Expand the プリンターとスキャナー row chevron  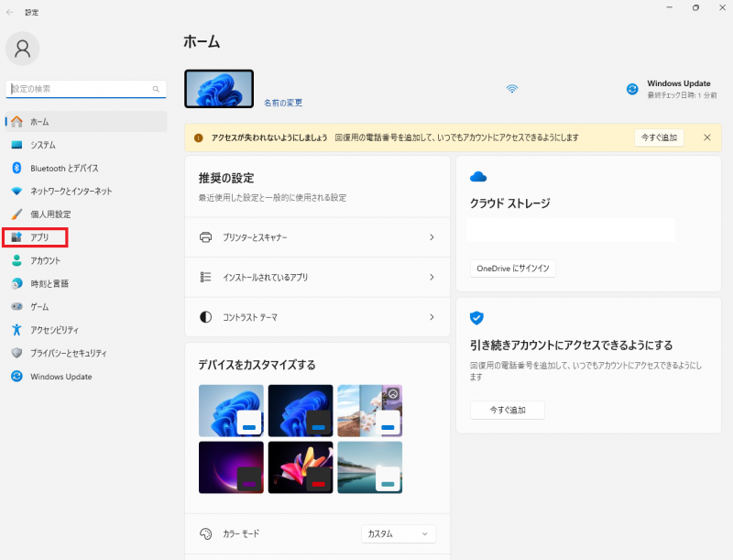click(432, 237)
